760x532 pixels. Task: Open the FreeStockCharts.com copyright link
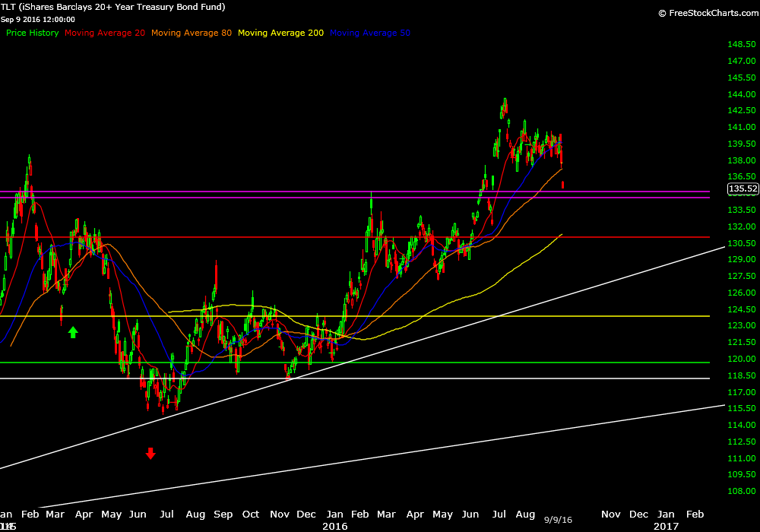coord(707,13)
